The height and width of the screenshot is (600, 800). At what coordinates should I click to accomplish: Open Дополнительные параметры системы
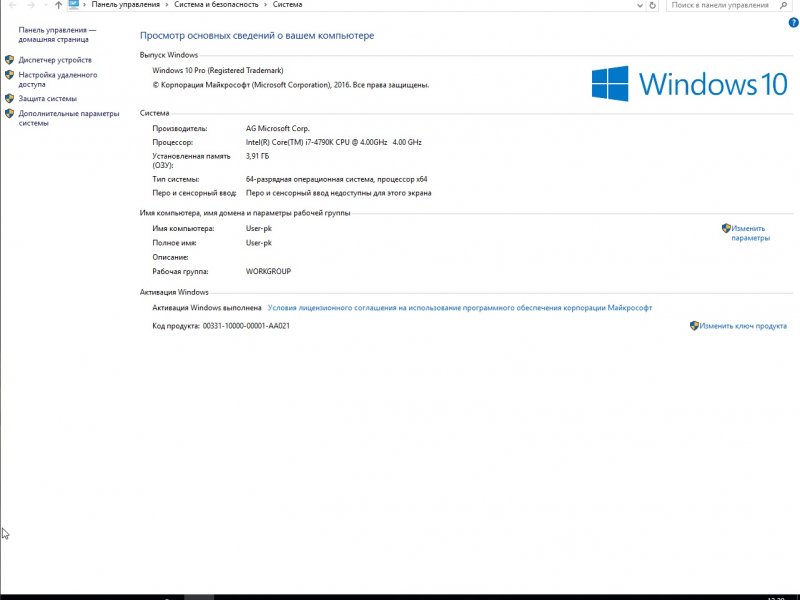69,118
